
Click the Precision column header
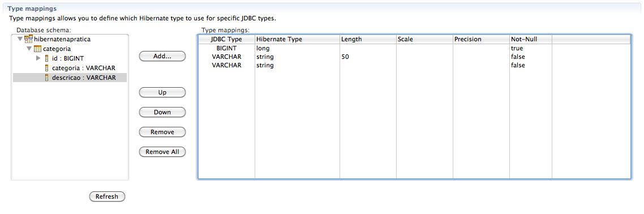click(482, 40)
